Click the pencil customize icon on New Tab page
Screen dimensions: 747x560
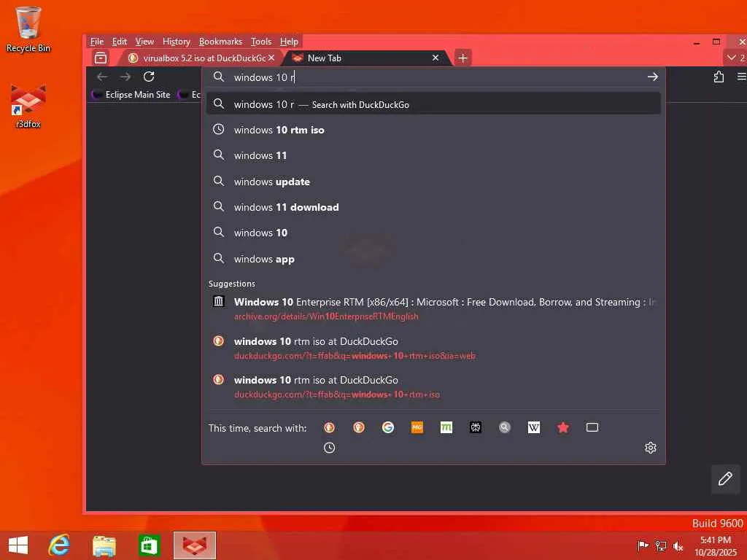click(725, 478)
